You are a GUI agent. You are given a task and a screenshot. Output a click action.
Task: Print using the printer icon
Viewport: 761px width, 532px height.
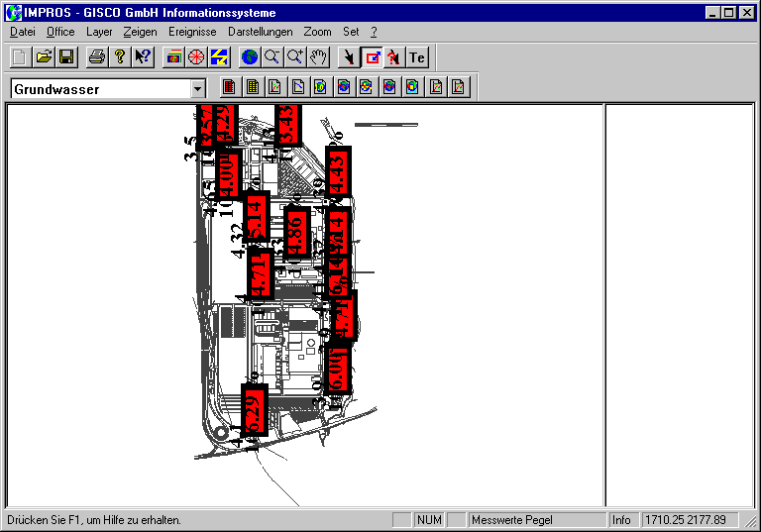click(x=96, y=57)
